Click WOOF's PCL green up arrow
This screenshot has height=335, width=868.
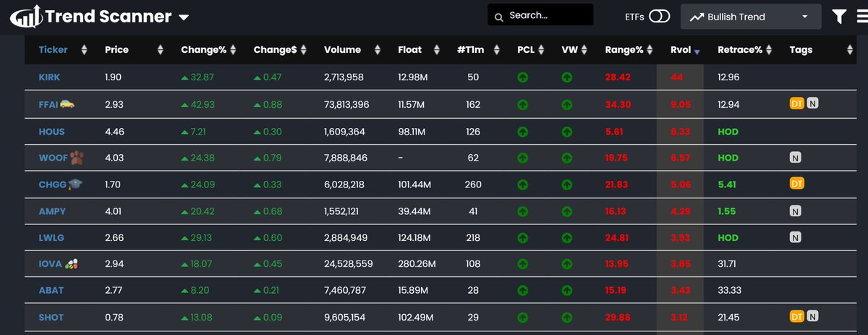523,158
